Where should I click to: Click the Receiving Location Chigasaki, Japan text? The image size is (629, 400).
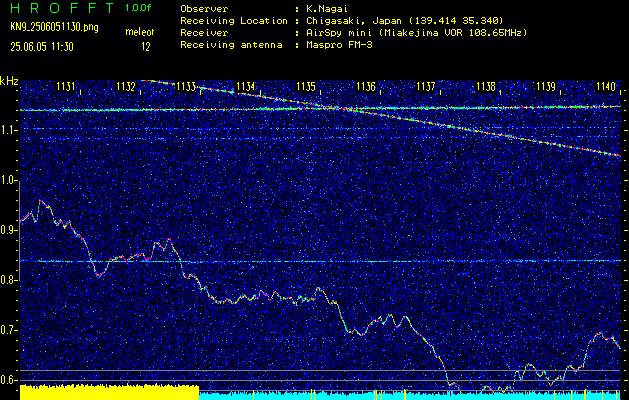(x=405, y=21)
